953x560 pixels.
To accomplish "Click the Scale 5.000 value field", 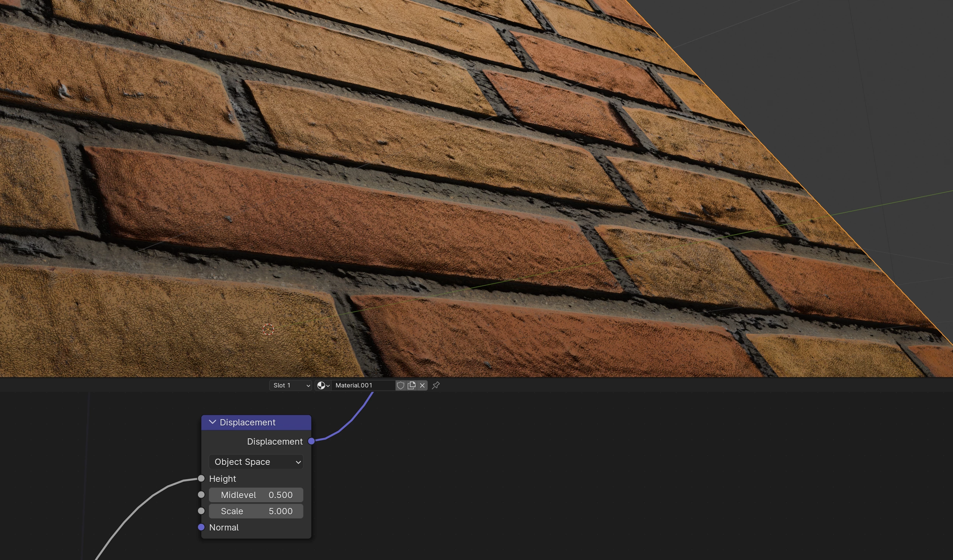I will click(x=256, y=511).
